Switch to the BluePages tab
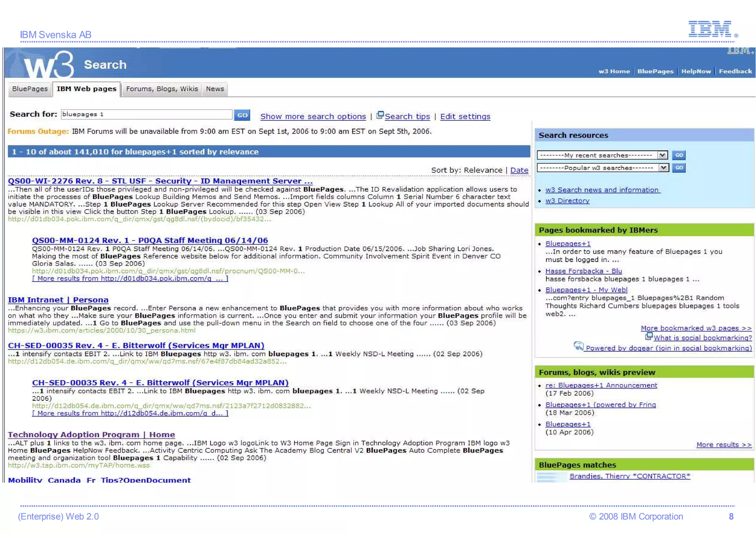756x534 pixels. [30, 89]
